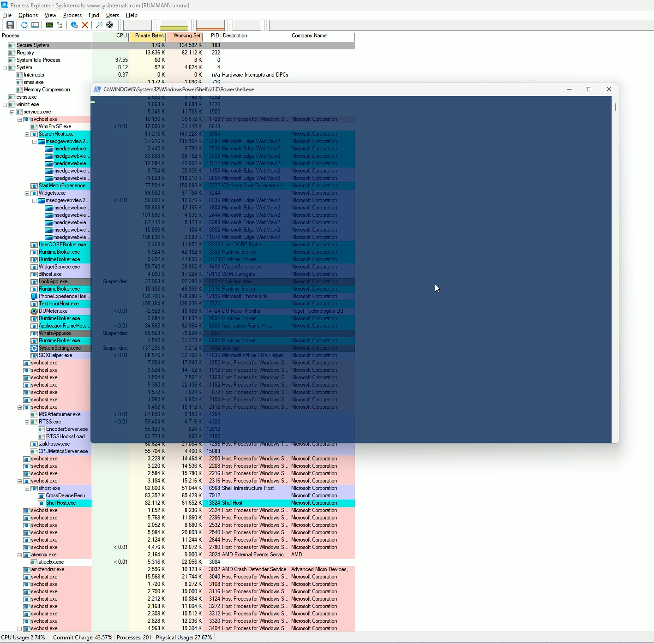Image resolution: width=654 pixels, height=644 pixels.
Task: Maximize the PowerShell window
Action: point(589,89)
